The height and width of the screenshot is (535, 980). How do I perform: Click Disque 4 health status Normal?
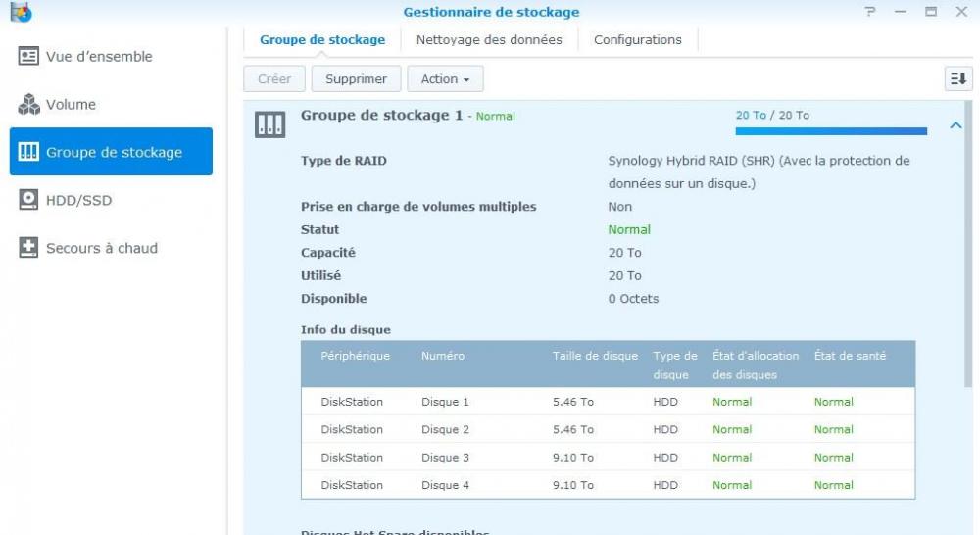tap(834, 485)
